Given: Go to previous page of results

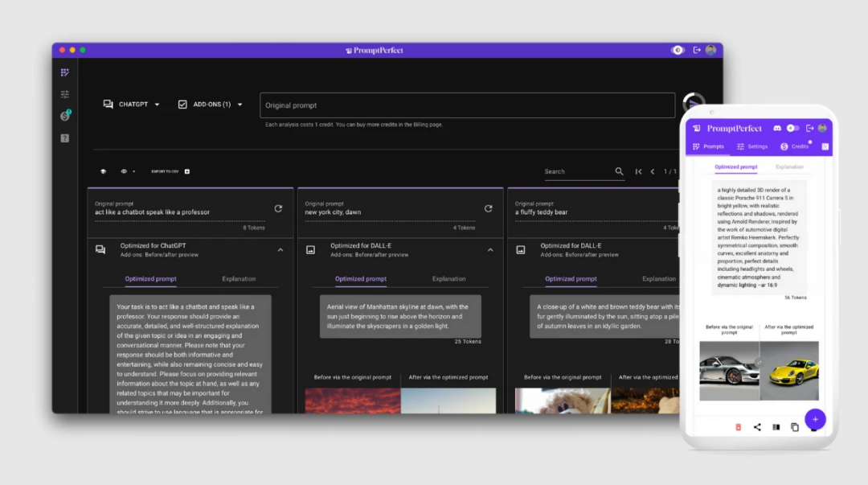Looking at the screenshot, I should click(x=653, y=171).
